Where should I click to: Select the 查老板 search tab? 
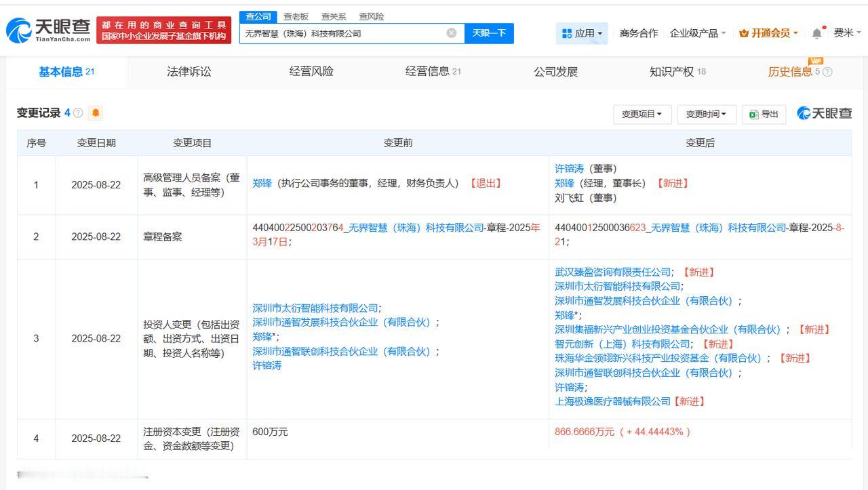[x=296, y=16]
